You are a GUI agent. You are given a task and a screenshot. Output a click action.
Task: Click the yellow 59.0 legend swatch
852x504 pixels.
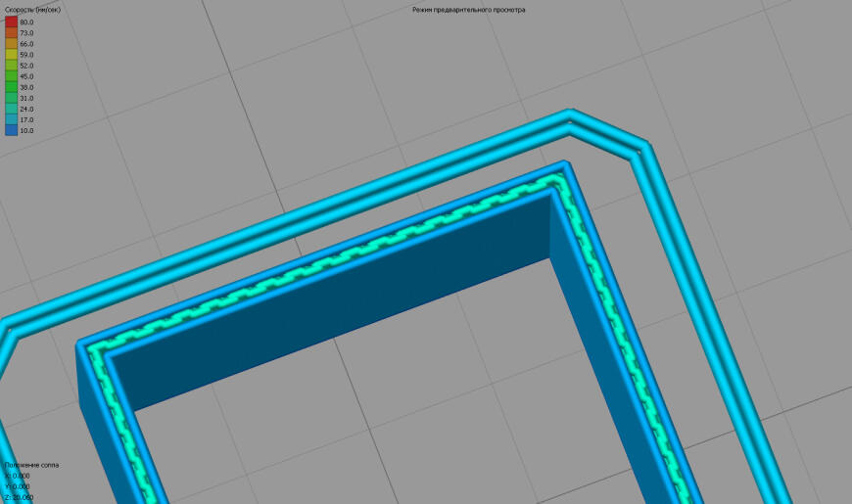[x=11, y=54]
